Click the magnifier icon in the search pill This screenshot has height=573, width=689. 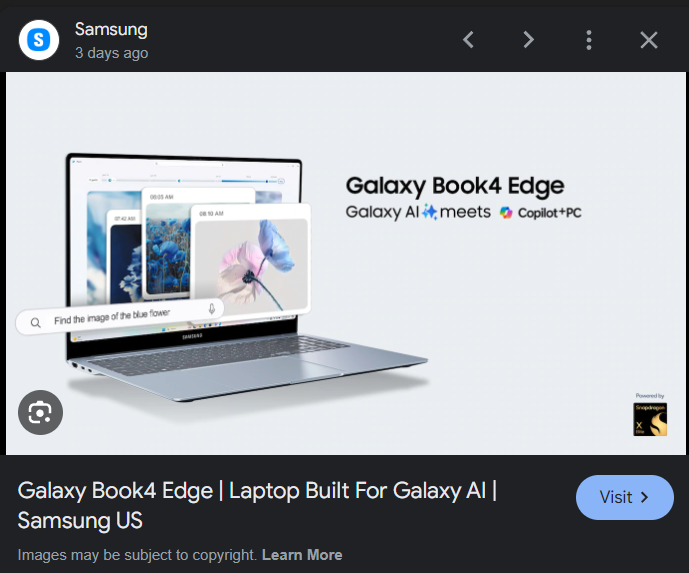pyautogui.click(x=36, y=323)
